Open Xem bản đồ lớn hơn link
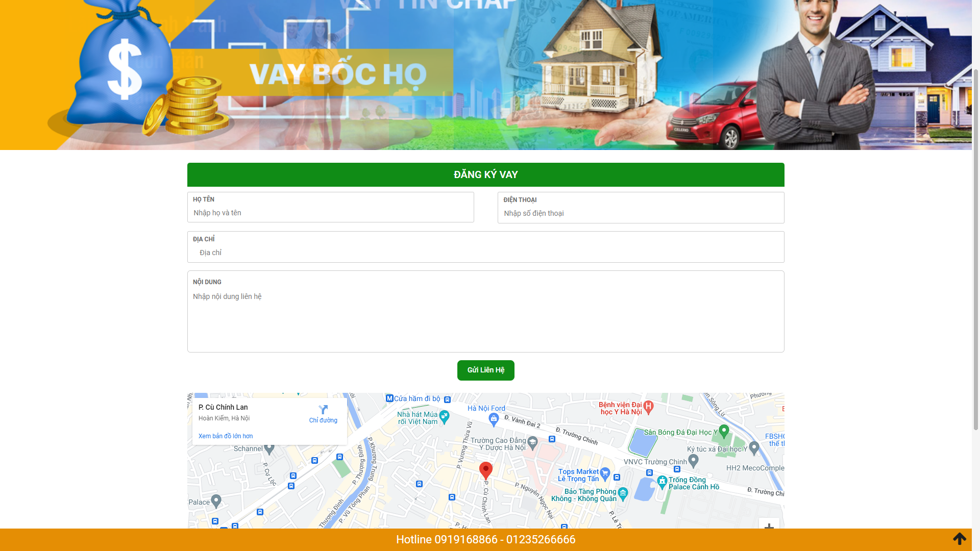The image size is (980, 551). tap(226, 436)
